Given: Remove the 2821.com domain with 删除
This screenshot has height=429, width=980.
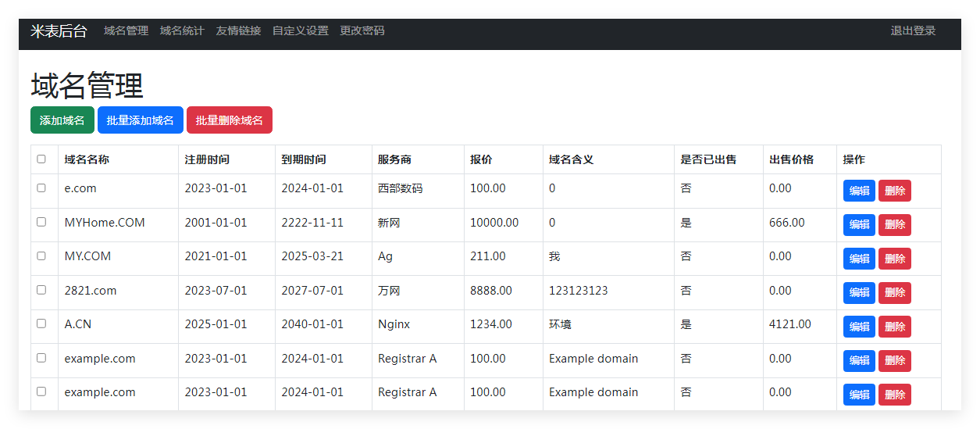Looking at the screenshot, I should coord(894,293).
